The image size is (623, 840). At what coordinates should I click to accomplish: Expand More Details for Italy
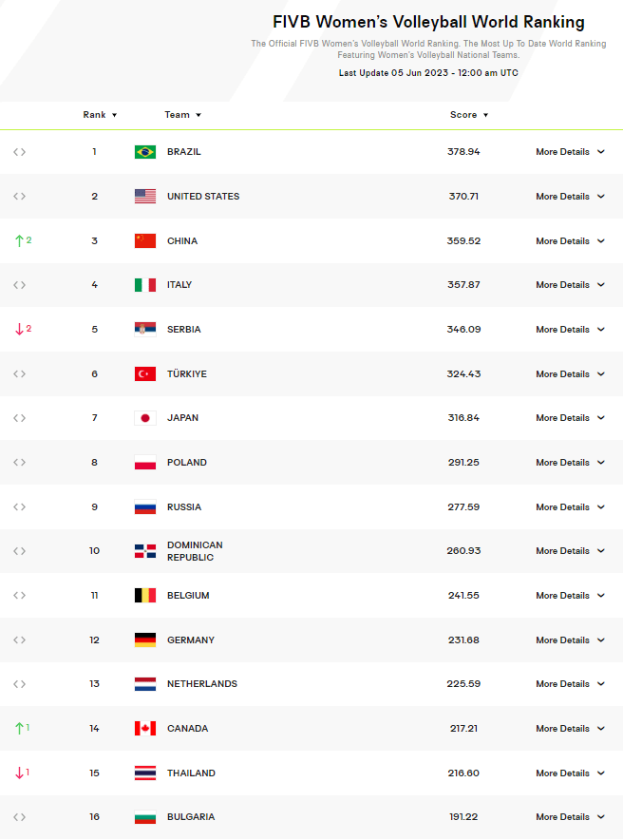point(570,285)
